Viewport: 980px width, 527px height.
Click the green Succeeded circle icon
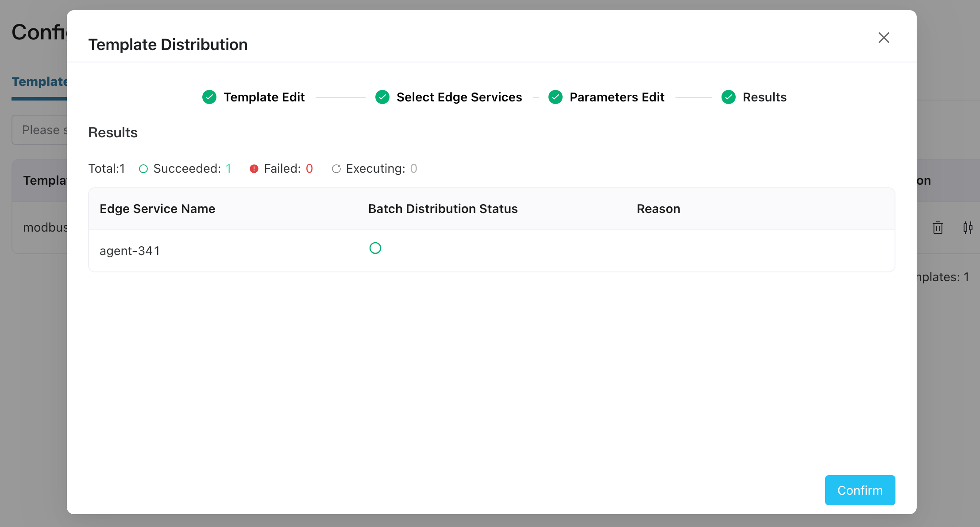(143, 169)
